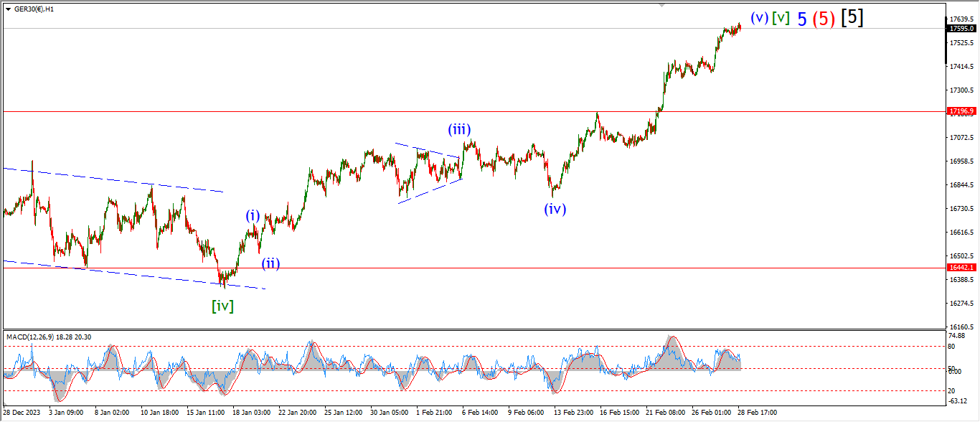Select the blue (iv) wave label
Image resolution: width=980 pixels, height=422 pixels.
point(555,209)
